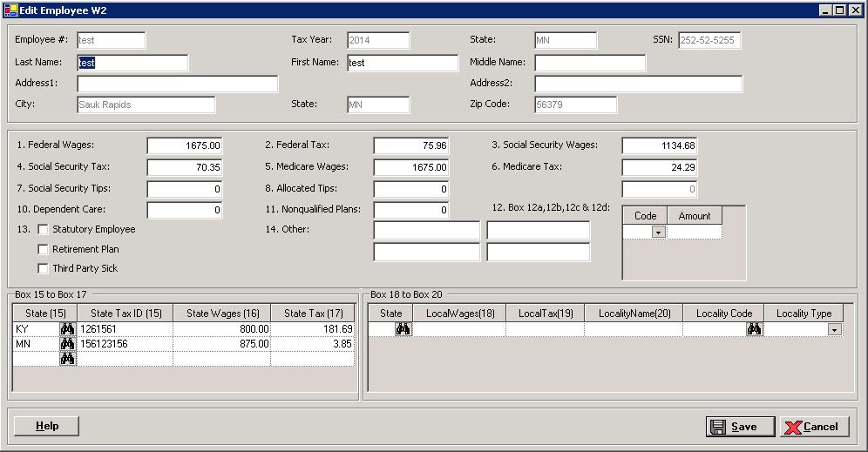
Task: Click the disabled SSN field 252-52-5255
Action: tap(709, 40)
